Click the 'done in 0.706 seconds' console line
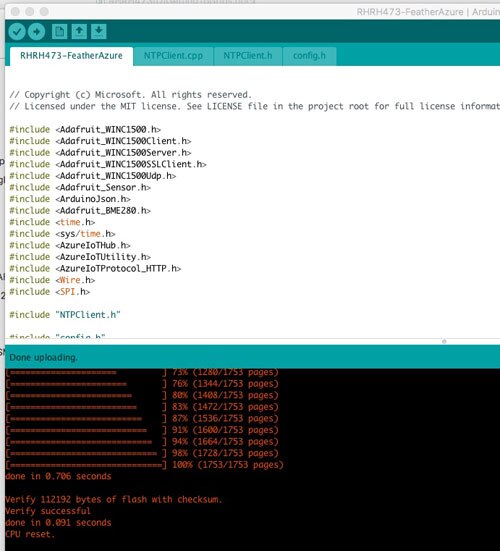This screenshot has width=500, height=551. pos(58,476)
